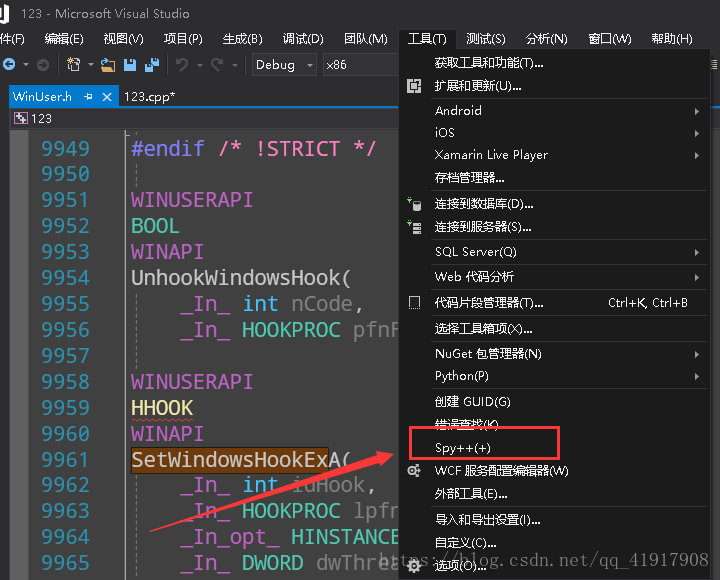Image resolution: width=720 pixels, height=580 pixels.
Task: Open the 分析(N) menu
Action: coord(546,39)
